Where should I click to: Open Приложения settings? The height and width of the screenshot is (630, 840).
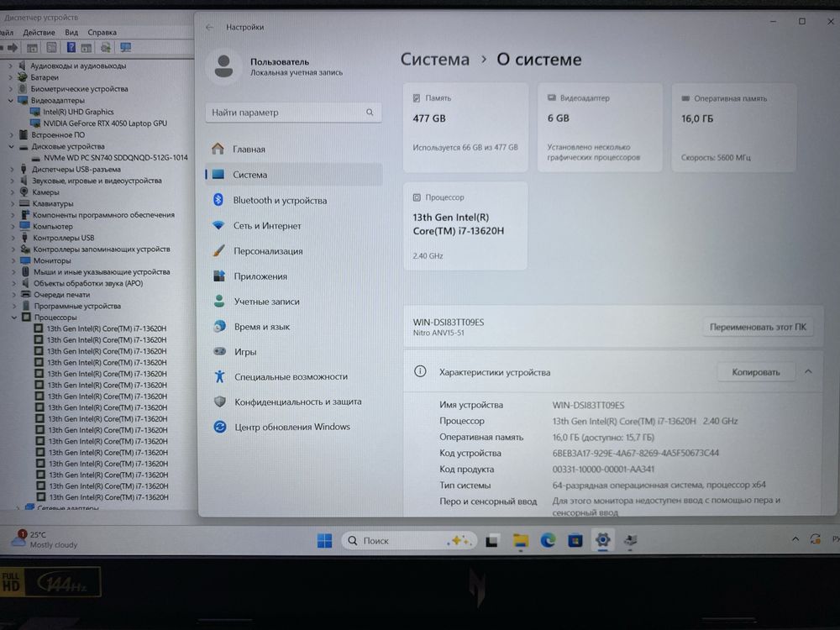[x=293, y=276]
